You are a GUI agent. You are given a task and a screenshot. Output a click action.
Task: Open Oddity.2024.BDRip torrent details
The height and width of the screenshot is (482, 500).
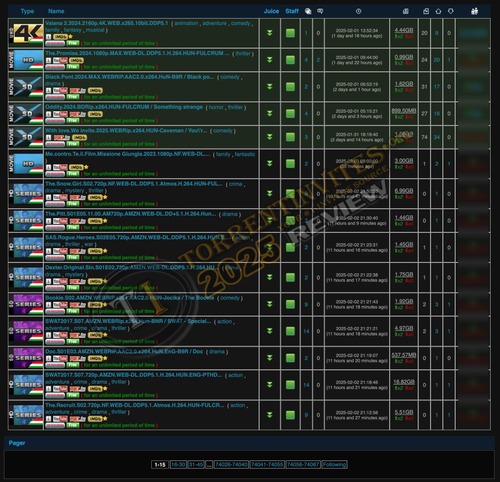[124, 107]
